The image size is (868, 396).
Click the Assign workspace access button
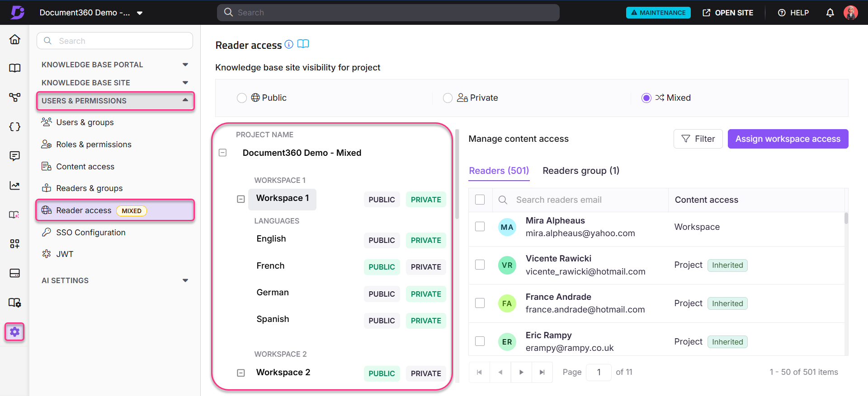coord(788,139)
